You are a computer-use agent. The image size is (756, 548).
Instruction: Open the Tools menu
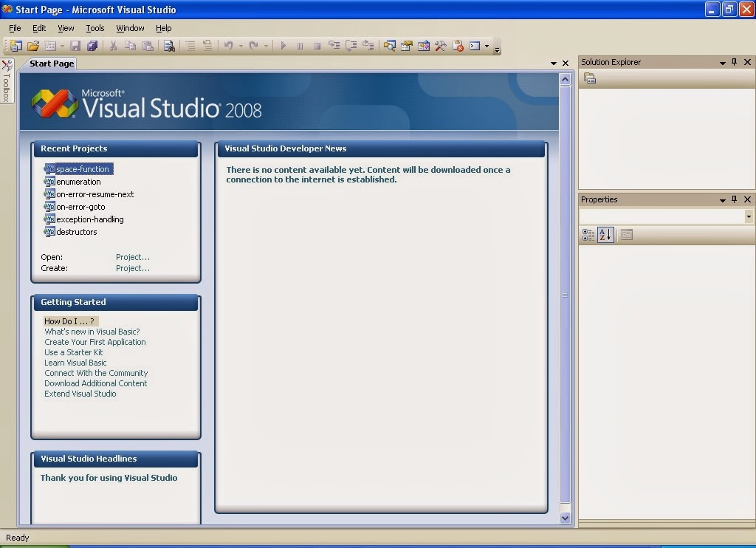pos(95,28)
